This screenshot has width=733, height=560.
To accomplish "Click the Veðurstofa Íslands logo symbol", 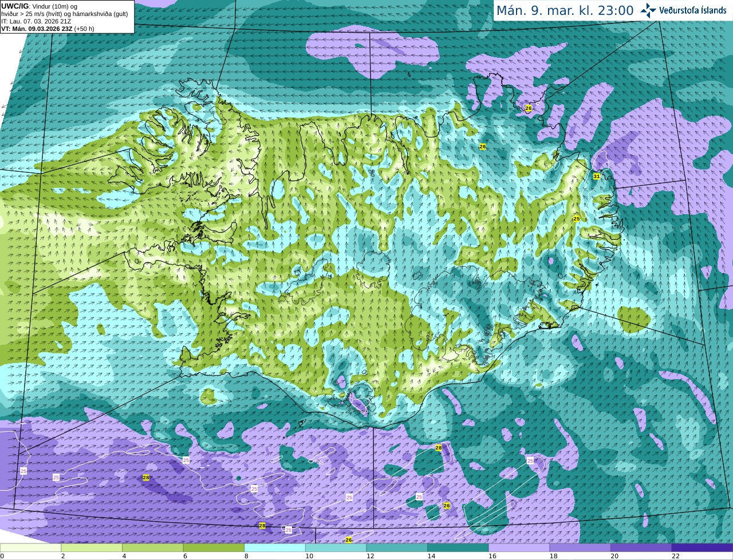I will (648, 10).
